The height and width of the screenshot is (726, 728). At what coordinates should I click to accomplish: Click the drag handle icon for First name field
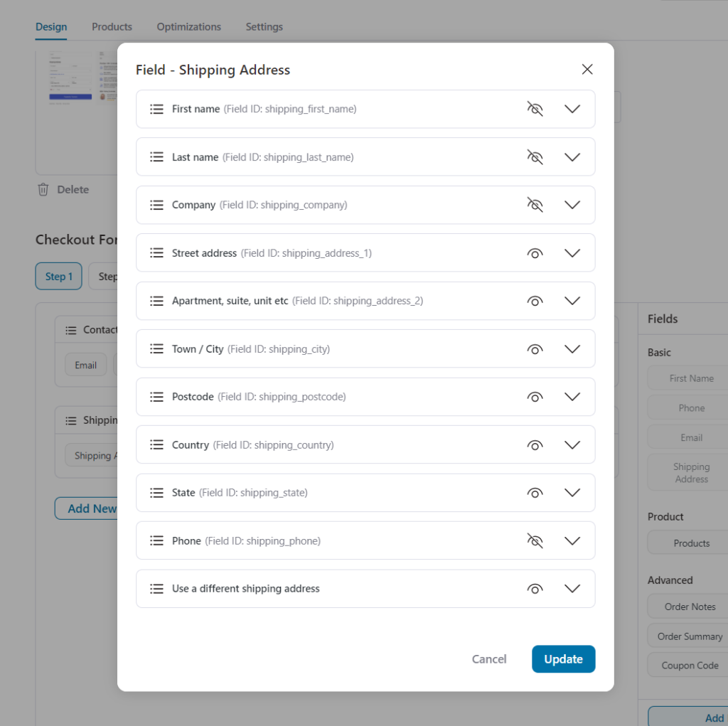pyautogui.click(x=156, y=109)
